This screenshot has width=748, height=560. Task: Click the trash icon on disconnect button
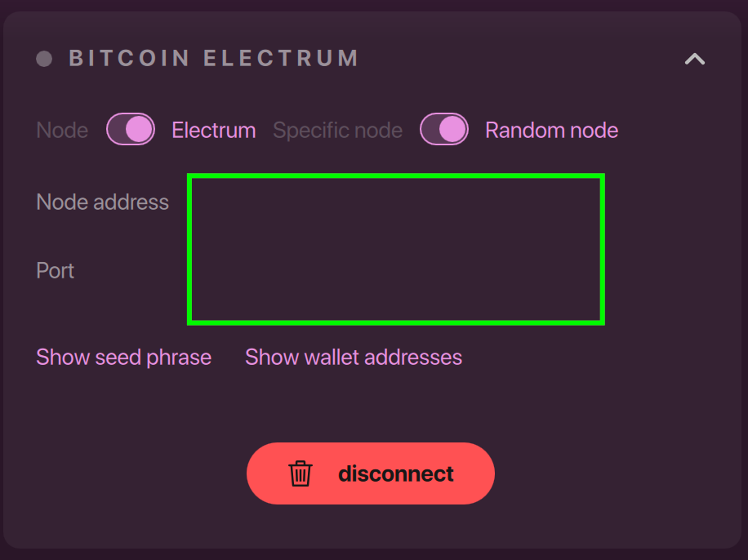pyautogui.click(x=301, y=473)
